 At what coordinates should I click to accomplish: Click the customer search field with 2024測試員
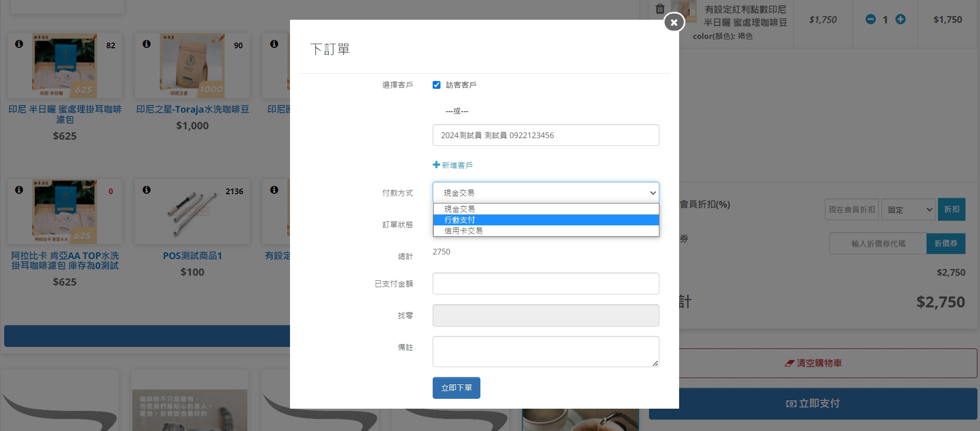(x=546, y=135)
